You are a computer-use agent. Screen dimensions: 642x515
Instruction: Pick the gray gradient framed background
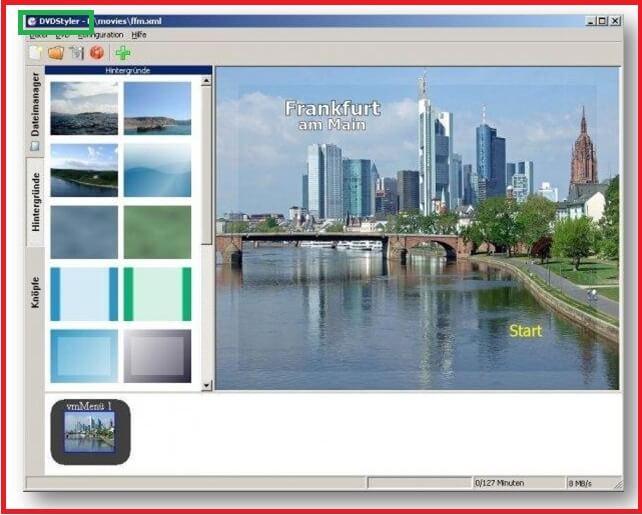[157, 356]
